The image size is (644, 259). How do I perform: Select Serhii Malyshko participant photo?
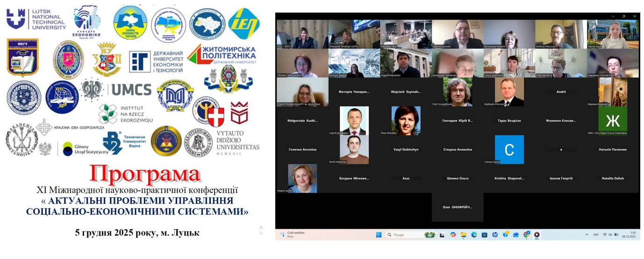(354, 149)
